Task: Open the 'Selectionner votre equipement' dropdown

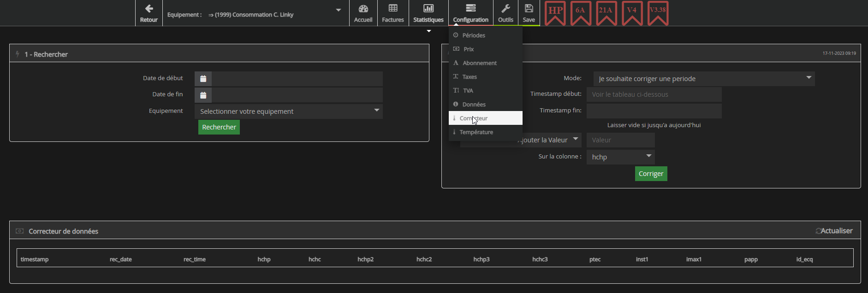Action: (x=289, y=111)
